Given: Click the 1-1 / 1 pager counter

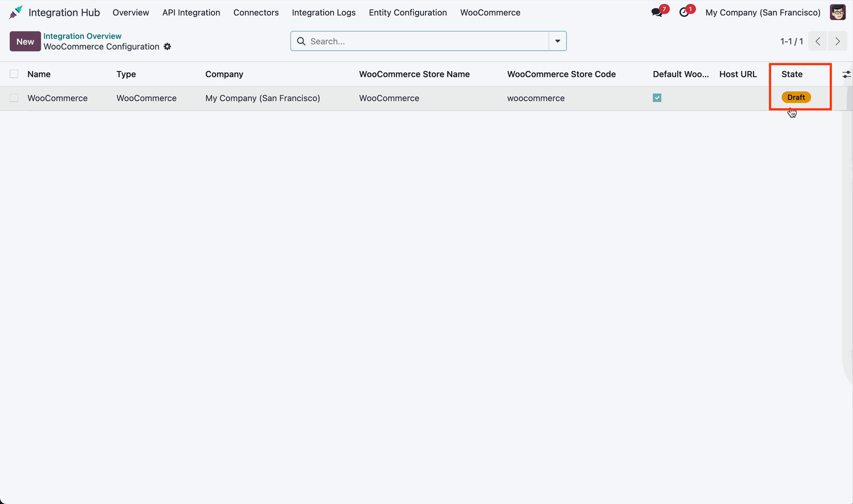Looking at the screenshot, I should 792,41.
